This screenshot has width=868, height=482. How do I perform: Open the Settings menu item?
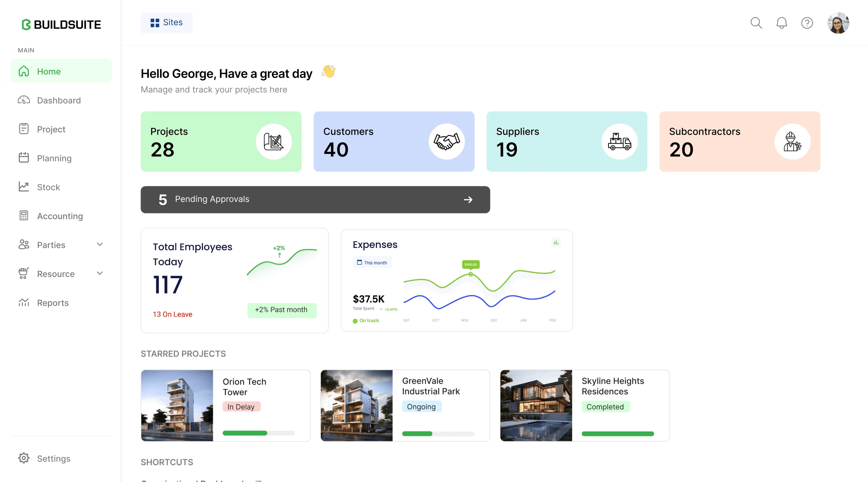coord(53,458)
